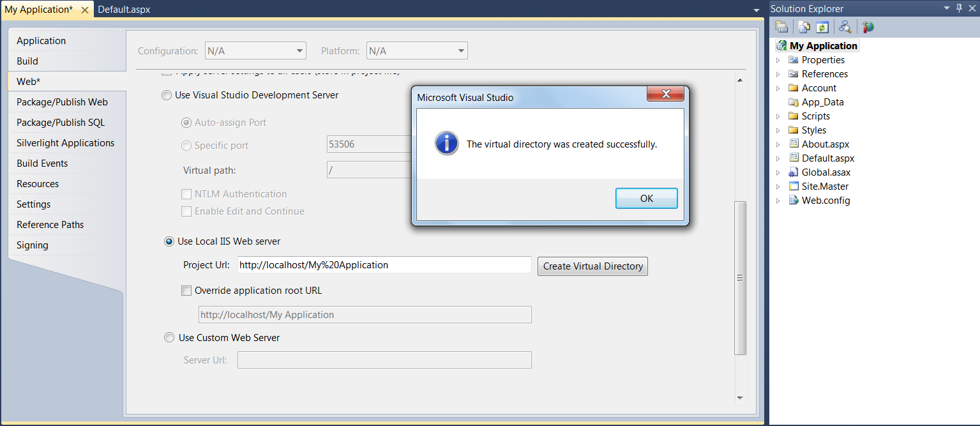This screenshot has width=980, height=426.
Task: Open the Configuration dropdown
Action: pyautogui.click(x=255, y=51)
